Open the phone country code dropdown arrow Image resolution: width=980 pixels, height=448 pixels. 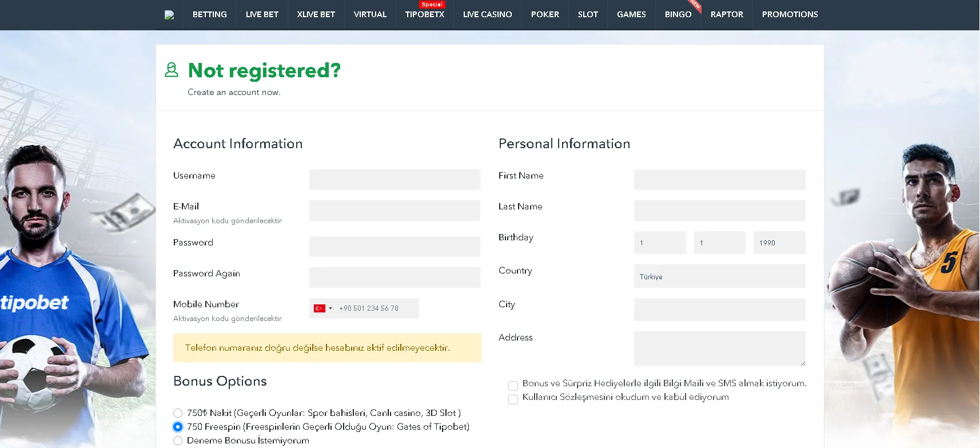click(x=330, y=308)
